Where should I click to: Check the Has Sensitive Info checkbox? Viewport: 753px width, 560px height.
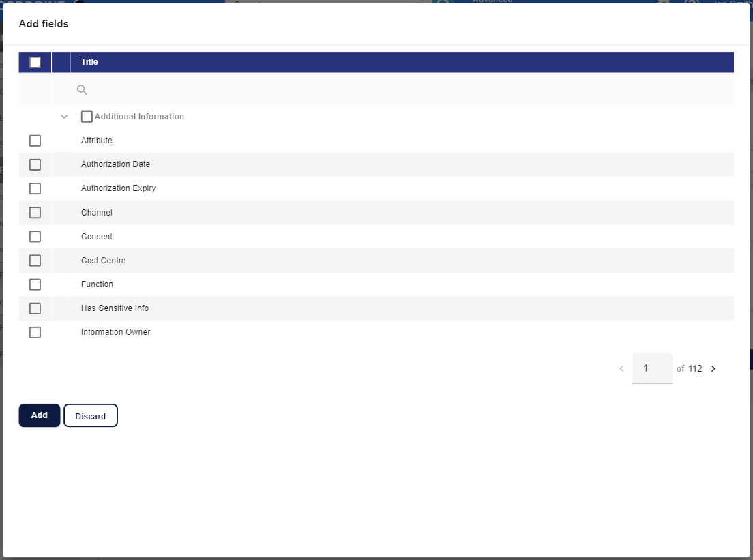point(35,308)
